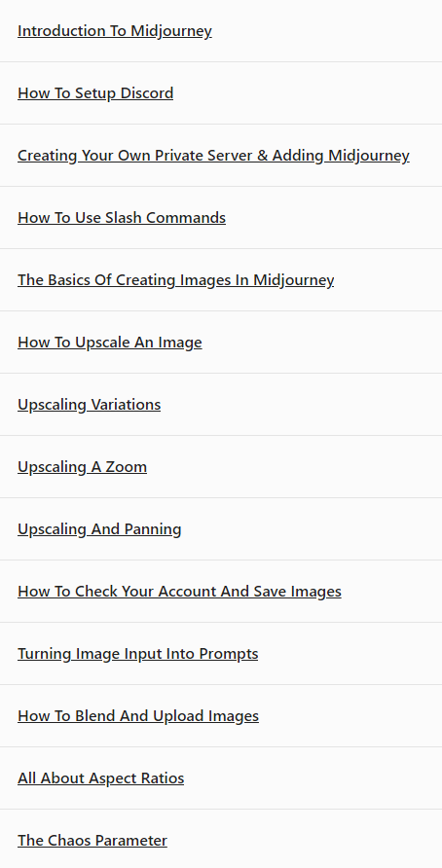This screenshot has width=442, height=868.
Task: View the lesson about setting up Discord
Action: [95, 93]
